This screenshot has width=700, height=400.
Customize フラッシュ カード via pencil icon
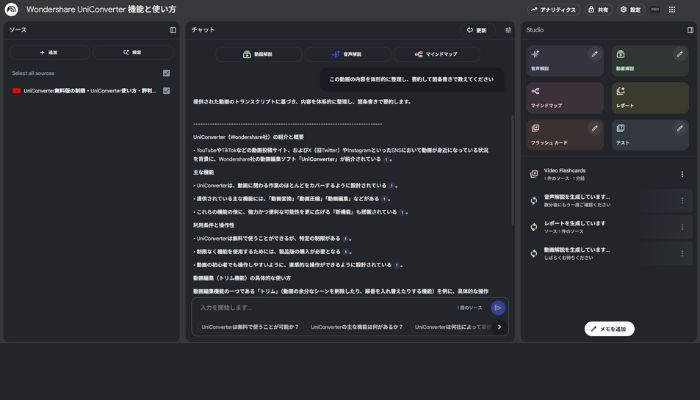(x=594, y=129)
